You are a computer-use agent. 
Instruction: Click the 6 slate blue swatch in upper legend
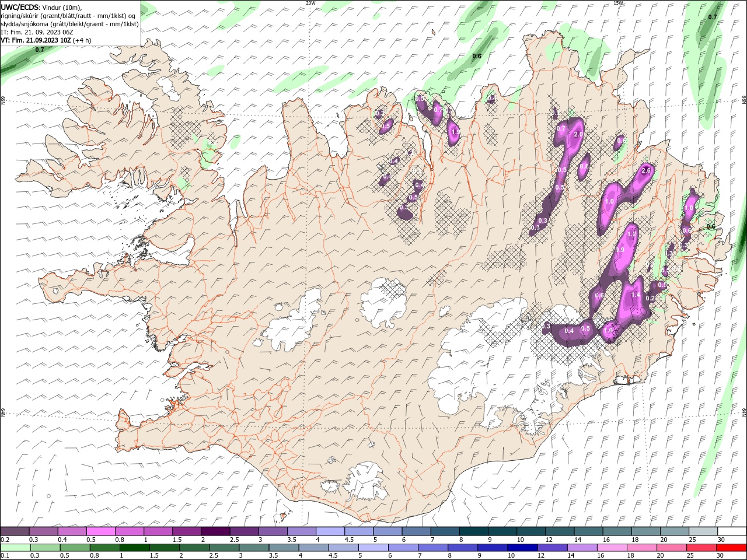tap(416, 531)
